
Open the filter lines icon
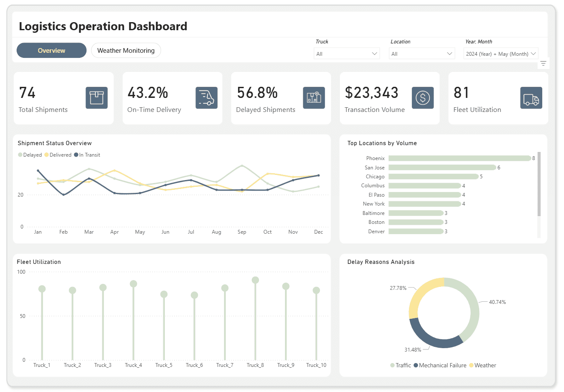543,63
